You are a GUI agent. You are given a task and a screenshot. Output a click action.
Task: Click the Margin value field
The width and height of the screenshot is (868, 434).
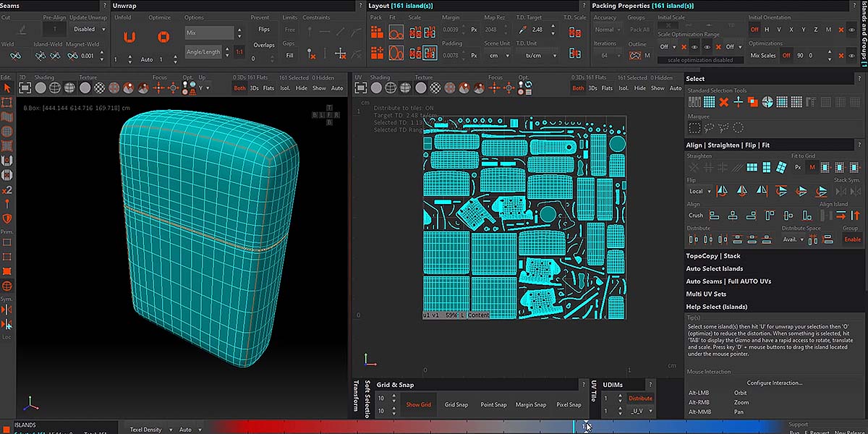click(x=450, y=30)
